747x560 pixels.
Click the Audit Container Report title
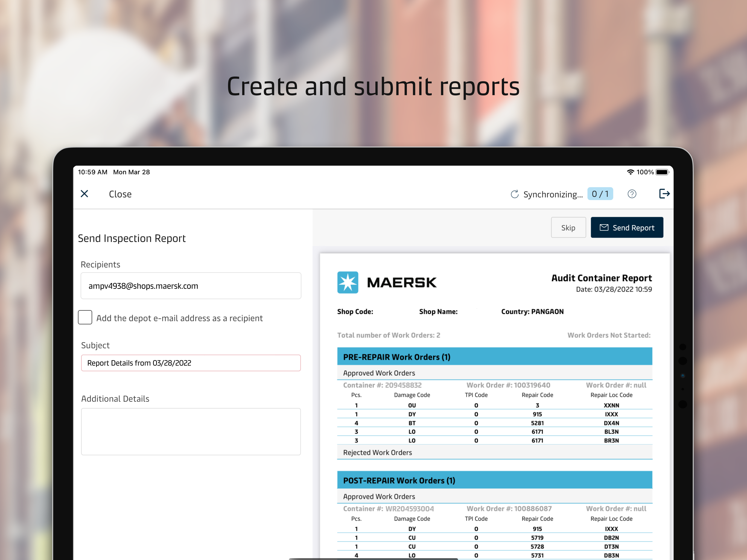click(602, 278)
